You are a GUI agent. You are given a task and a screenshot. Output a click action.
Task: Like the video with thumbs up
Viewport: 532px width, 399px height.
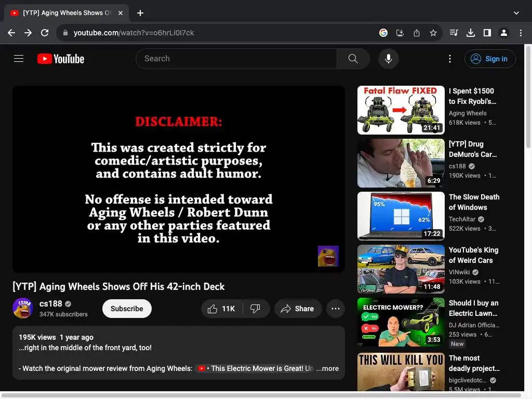point(221,309)
